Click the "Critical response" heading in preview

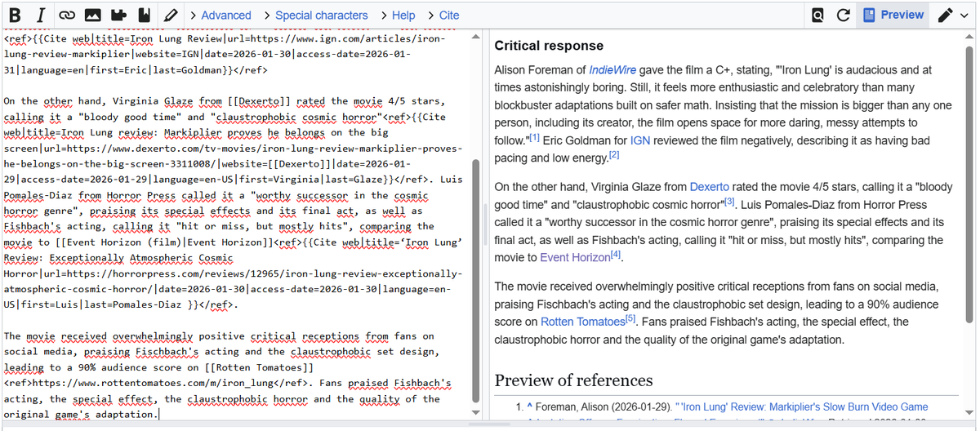(x=549, y=46)
